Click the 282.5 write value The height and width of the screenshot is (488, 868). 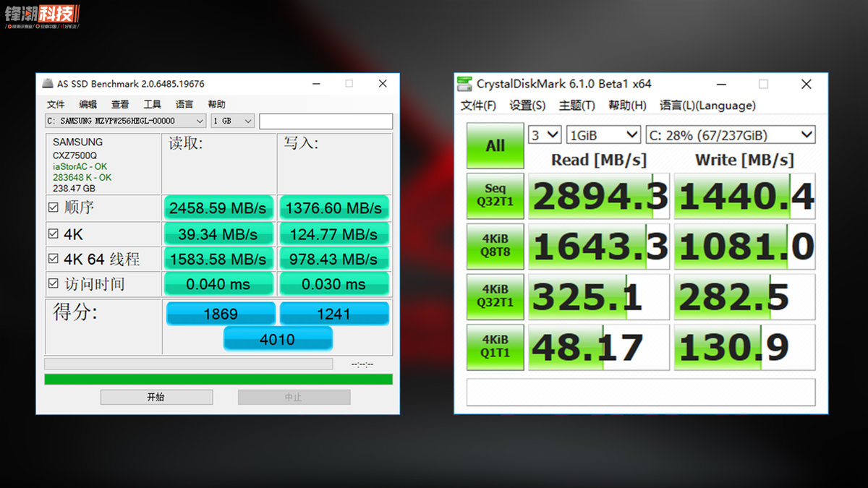pos(745,297)
